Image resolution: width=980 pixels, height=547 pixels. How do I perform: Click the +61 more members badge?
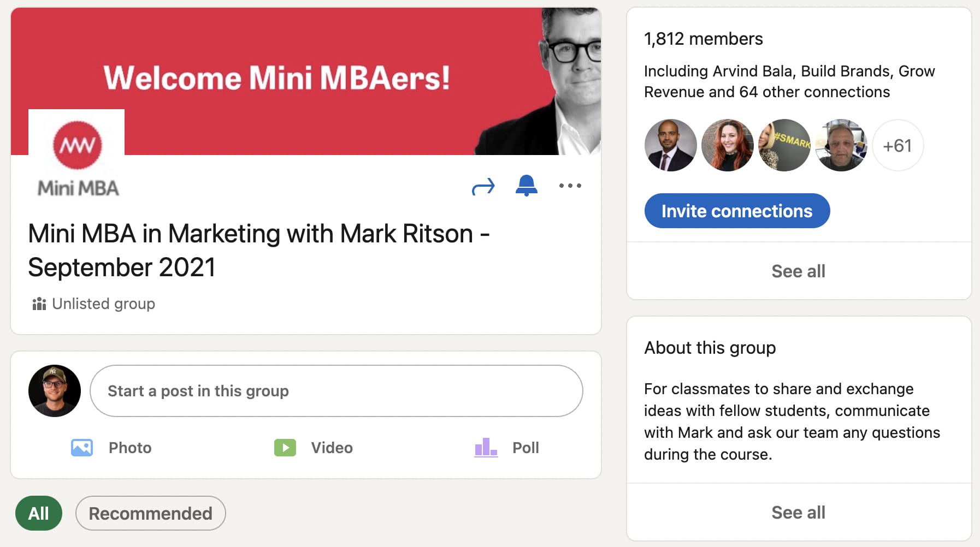coord(898,145)
